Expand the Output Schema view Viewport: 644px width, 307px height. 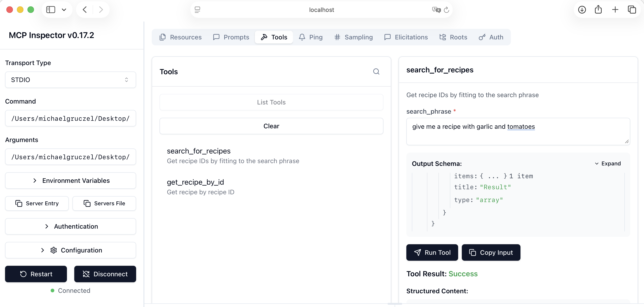pyautogui.click(x=608, y=164)
